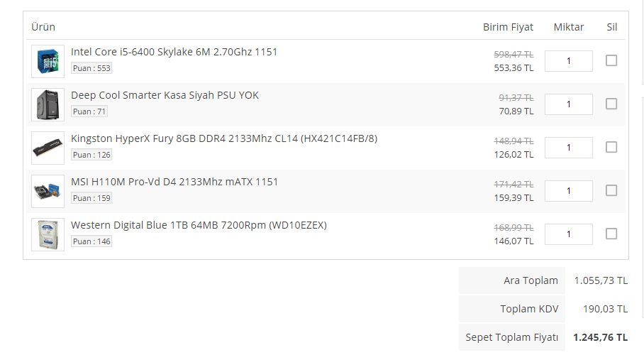Open Western Digital Blue 1TB product link
This screenshot has width=644, height=355.
[x=199, y=225]
